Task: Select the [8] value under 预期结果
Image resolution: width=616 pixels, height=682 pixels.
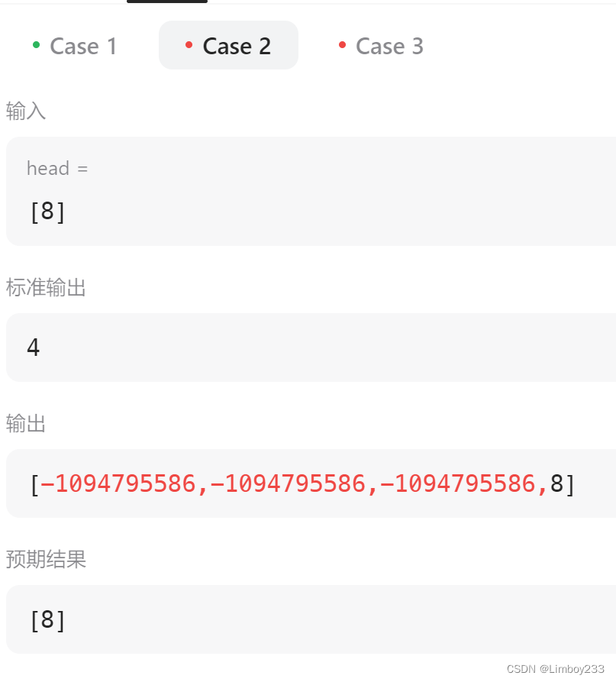Action: (47, 619)
